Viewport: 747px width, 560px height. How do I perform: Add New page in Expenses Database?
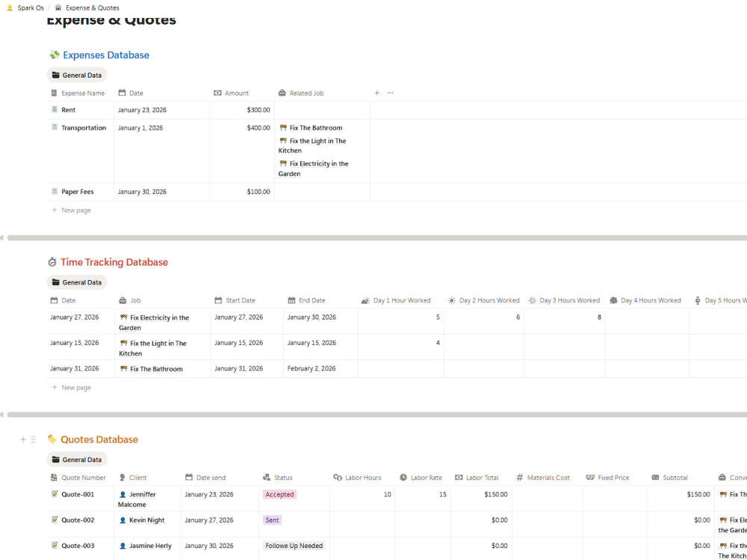click(71, 211)
